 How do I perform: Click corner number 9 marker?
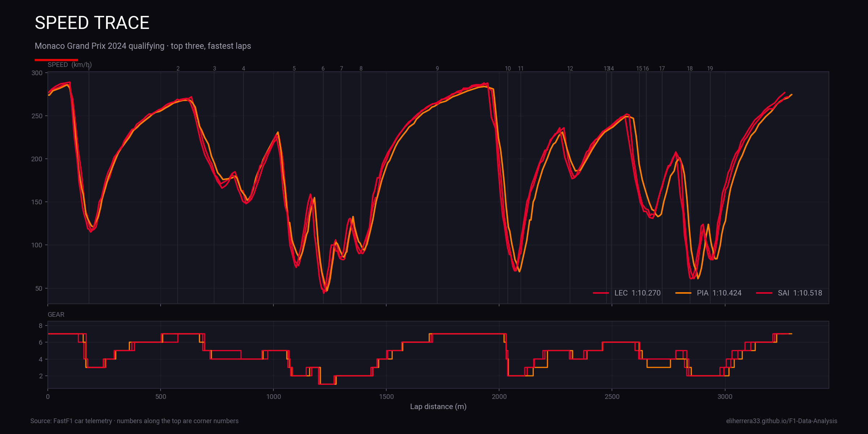coord(437,68)
